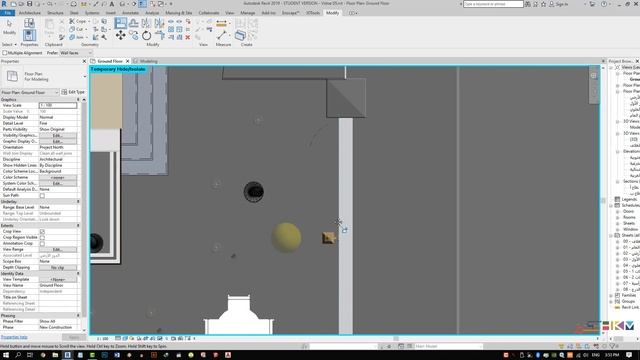Choose the Offset tool
The image size is (640, 360).
click(133, 22)
